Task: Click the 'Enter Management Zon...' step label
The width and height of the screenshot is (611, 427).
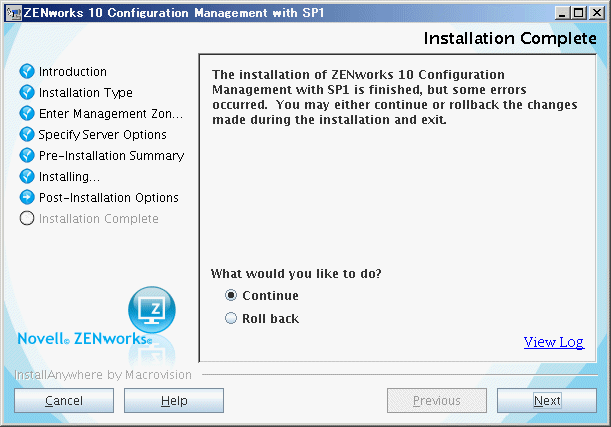Action: pos(111,114)
